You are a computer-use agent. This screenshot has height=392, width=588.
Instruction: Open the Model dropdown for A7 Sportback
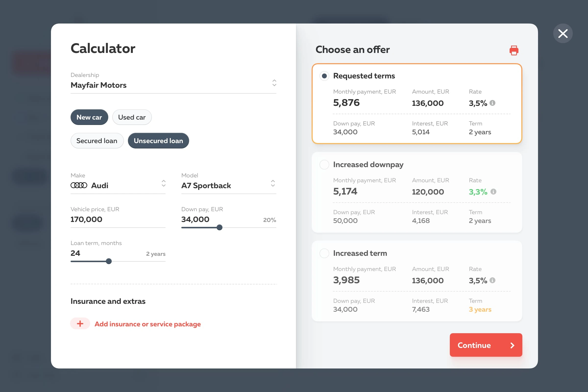(273, 183)
